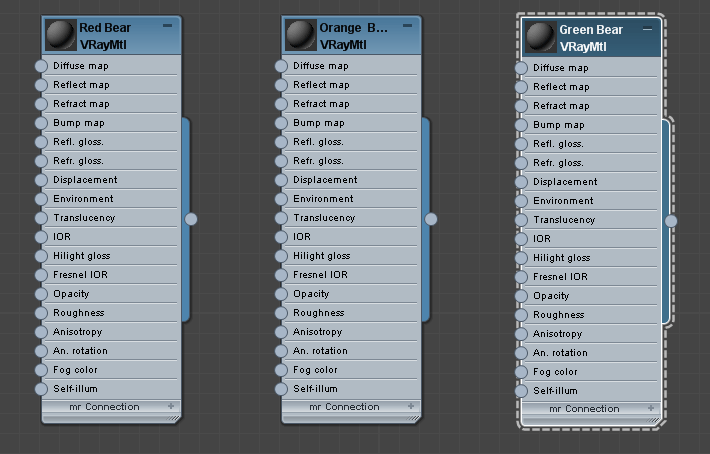Click Green Bear Self-illum input socket

(x=521, y=391)
